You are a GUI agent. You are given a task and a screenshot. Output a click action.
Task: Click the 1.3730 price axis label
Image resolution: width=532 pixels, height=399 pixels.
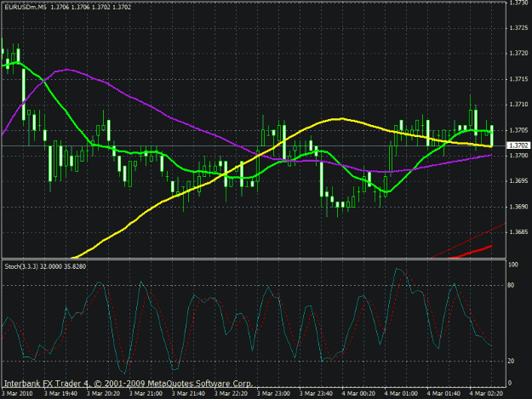click(x=519, y=3)
